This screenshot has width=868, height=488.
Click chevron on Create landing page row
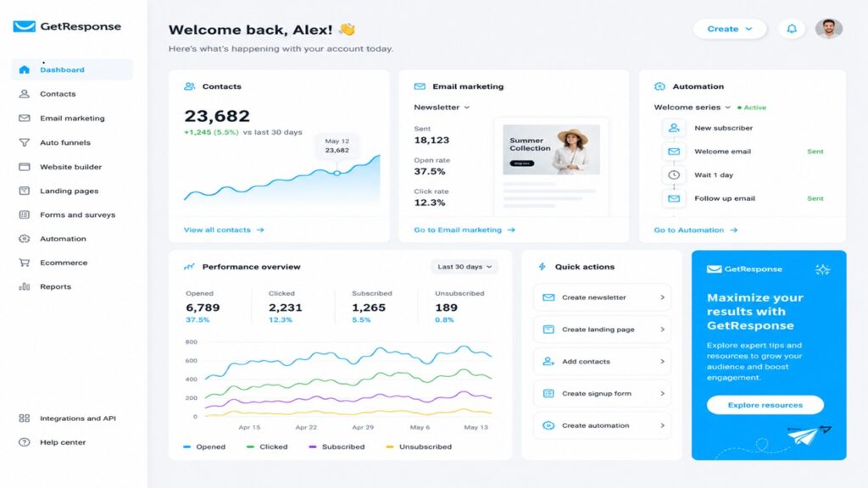pos(662,330)
